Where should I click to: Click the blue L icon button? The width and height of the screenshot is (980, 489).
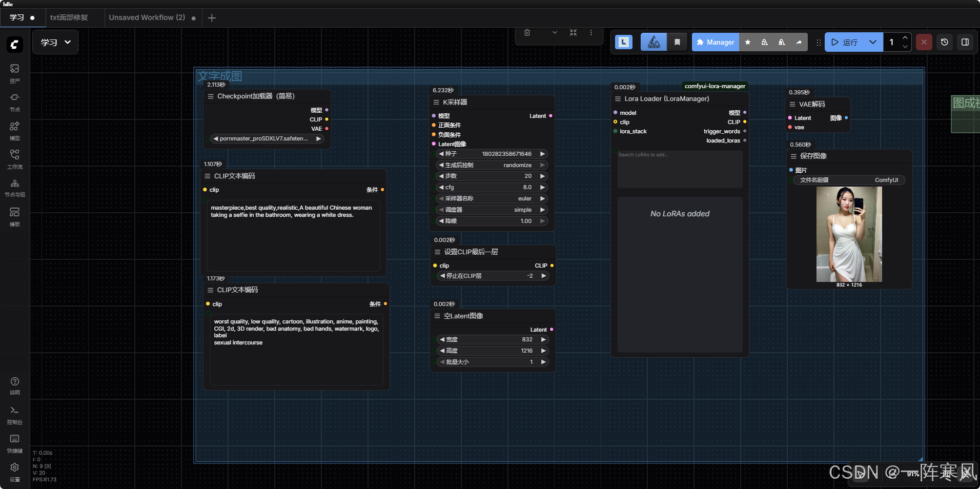coord(624,42)
